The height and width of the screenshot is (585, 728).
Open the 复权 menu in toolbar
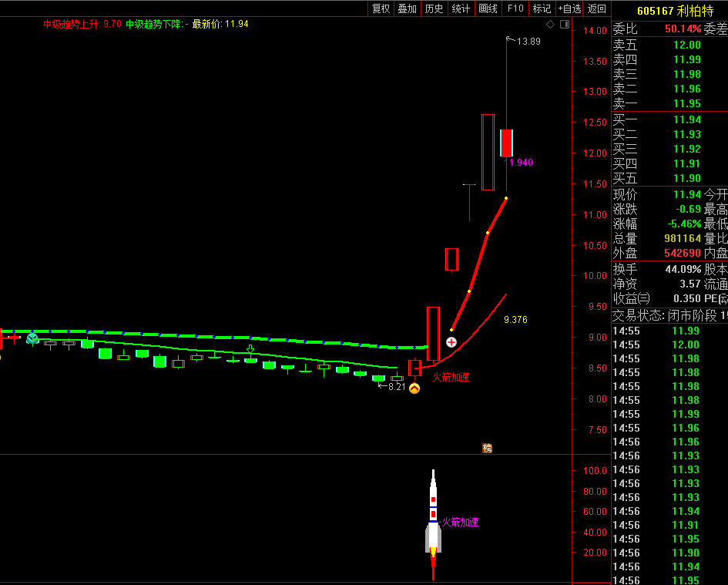pos(381,8)
